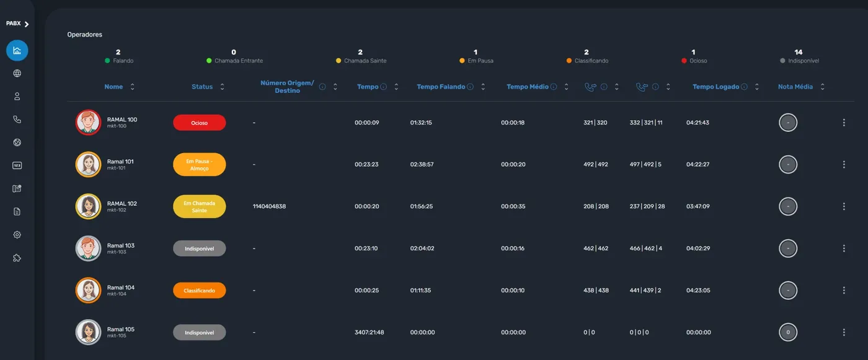The height and width of the screenshot is (360, 868).
Task: Click RAMAL 100 average rating circle
Action: coord(788,123)
